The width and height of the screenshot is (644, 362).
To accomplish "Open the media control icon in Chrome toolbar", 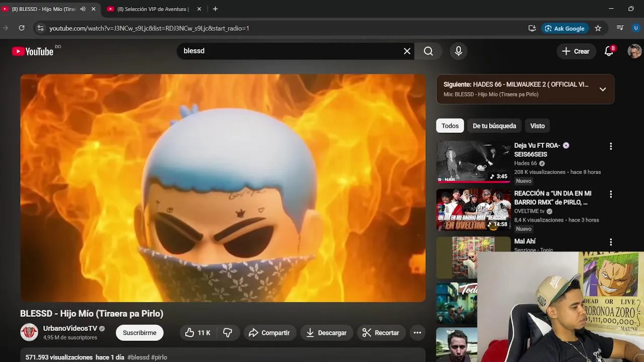I will pos(620,28).
